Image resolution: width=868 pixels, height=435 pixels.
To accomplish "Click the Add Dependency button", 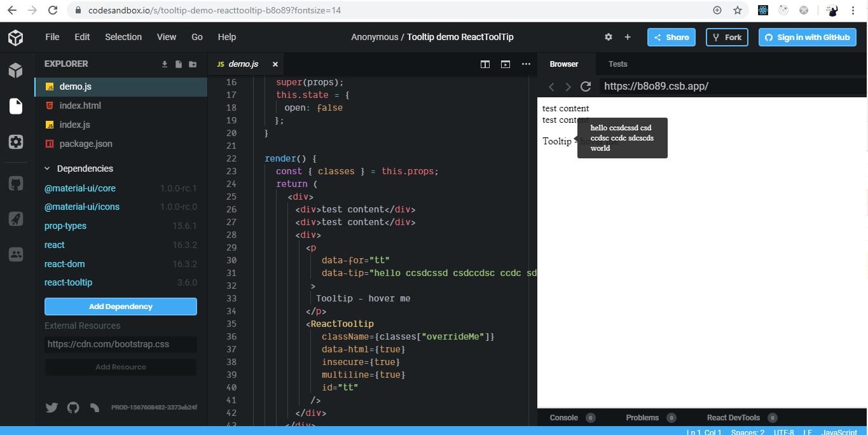I will [121, 307].
